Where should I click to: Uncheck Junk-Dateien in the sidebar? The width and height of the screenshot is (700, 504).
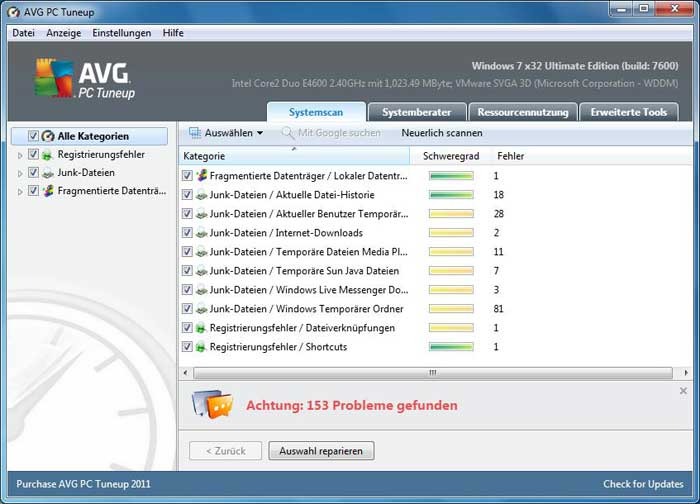pos(33,172)
